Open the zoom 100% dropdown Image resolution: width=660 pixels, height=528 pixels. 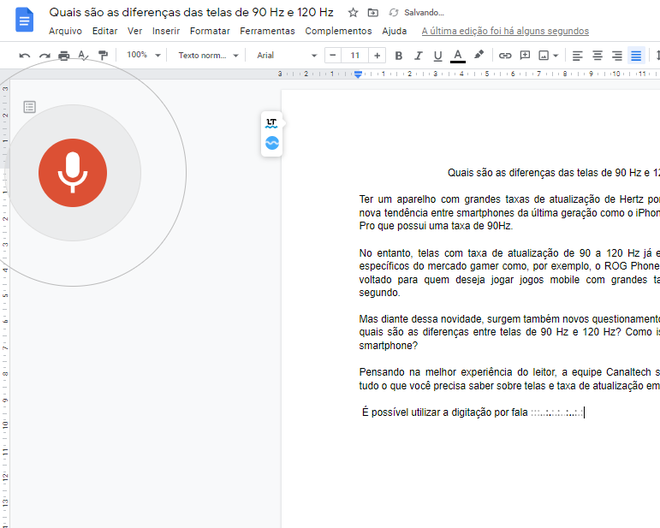[x=144, y=55]
